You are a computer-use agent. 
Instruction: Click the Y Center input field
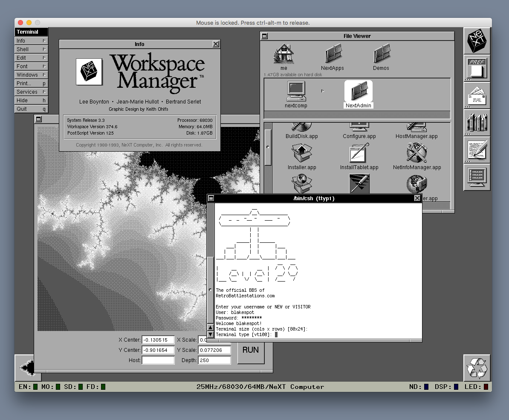[x=158, y=350]
